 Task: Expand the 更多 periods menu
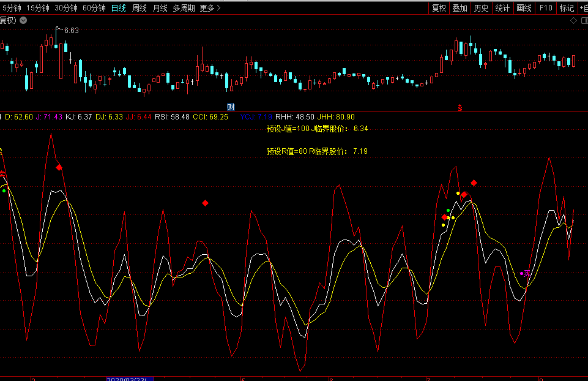[210, 8]
